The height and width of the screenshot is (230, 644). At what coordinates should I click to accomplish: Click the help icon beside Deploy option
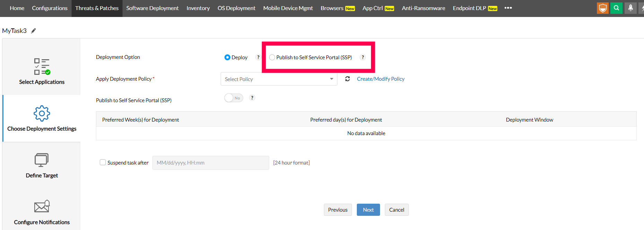pyautogui.click(x=258, y=57)
